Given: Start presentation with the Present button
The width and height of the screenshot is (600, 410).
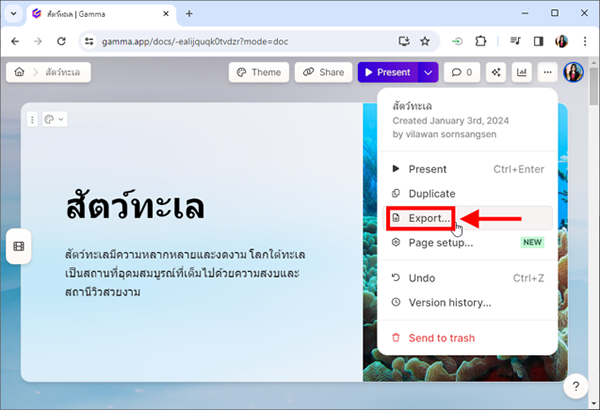Looking at the screenshot, I should tap(388, 72).
